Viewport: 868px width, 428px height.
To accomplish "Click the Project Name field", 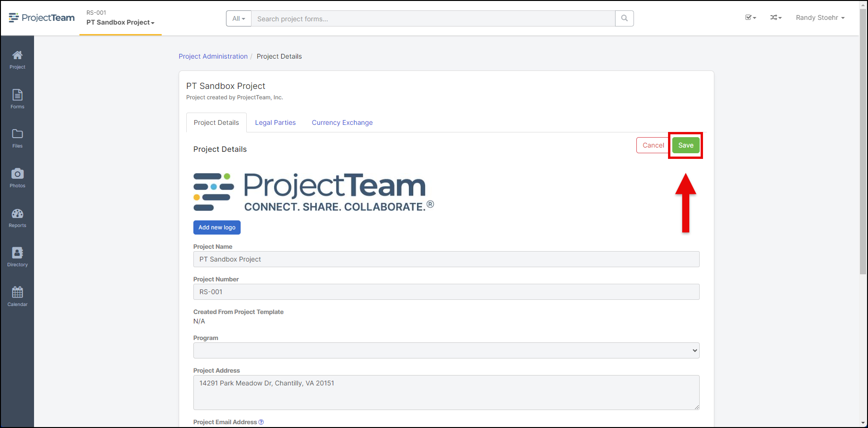I will click(x=446, y=259).
